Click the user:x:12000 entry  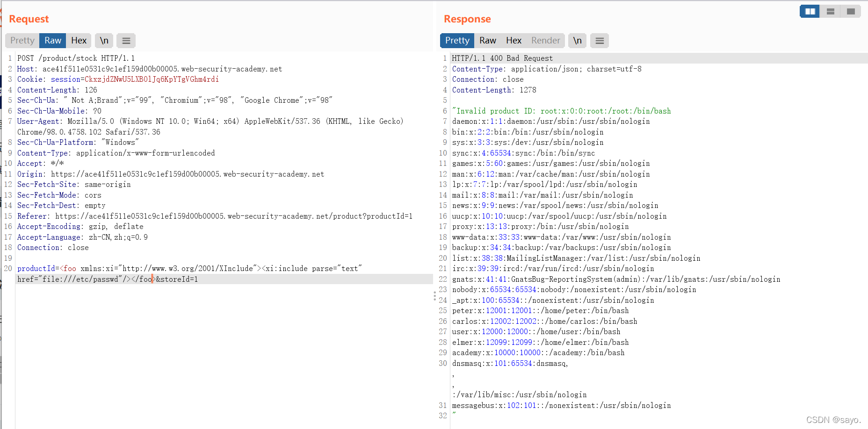pos(536,332)
